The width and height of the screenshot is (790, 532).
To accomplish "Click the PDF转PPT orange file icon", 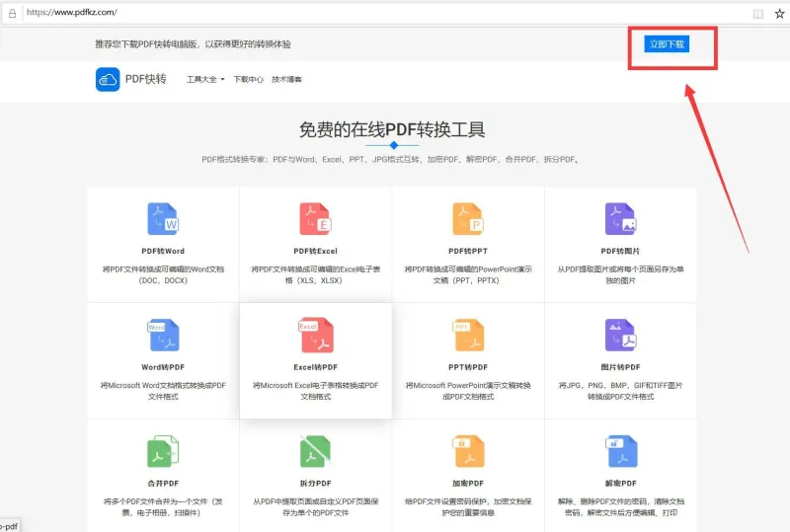I will point(468,219).
